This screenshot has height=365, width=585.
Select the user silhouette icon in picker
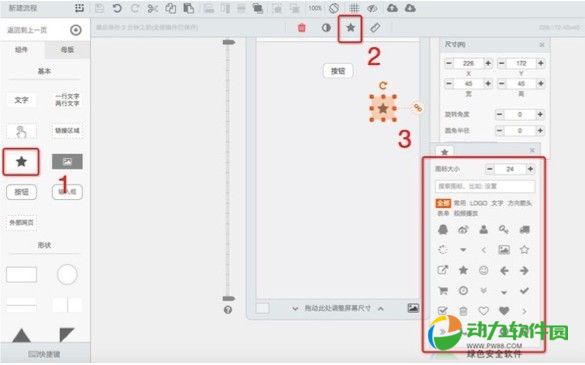click(484, 229)
